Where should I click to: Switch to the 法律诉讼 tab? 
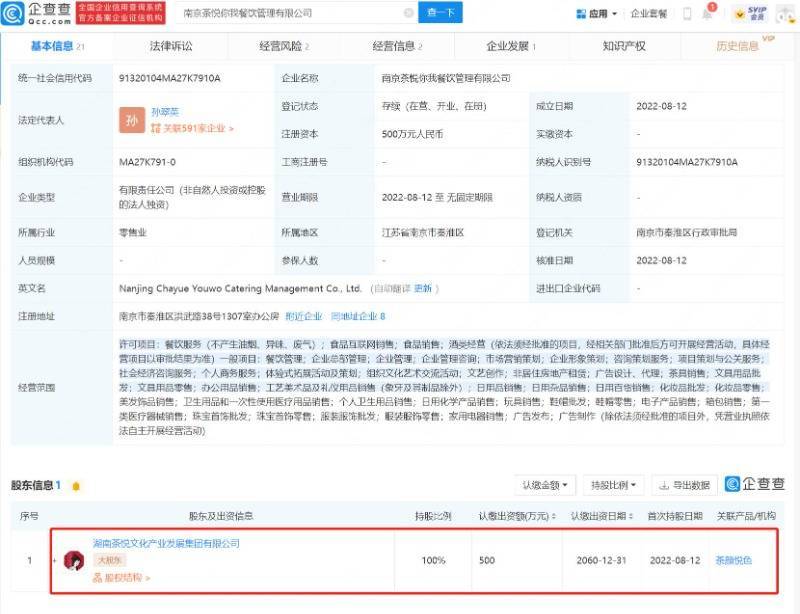coord(171,46)
